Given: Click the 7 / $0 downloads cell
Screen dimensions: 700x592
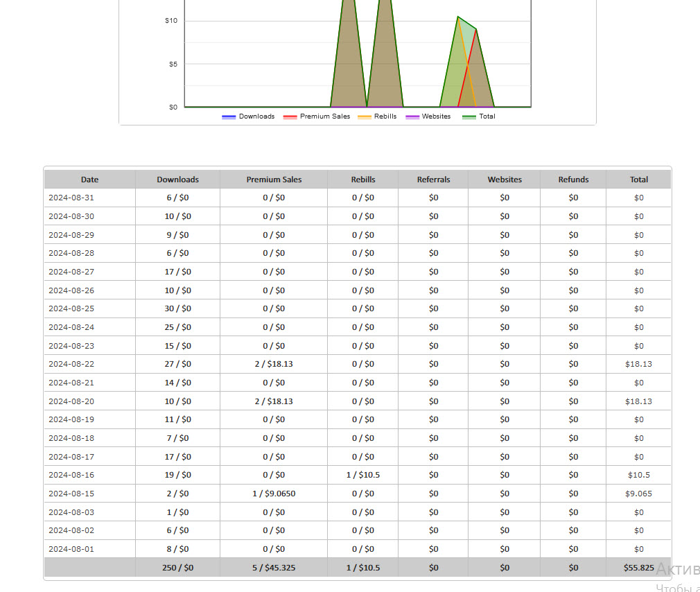Looking at the screenshot, I should [177, 438].
